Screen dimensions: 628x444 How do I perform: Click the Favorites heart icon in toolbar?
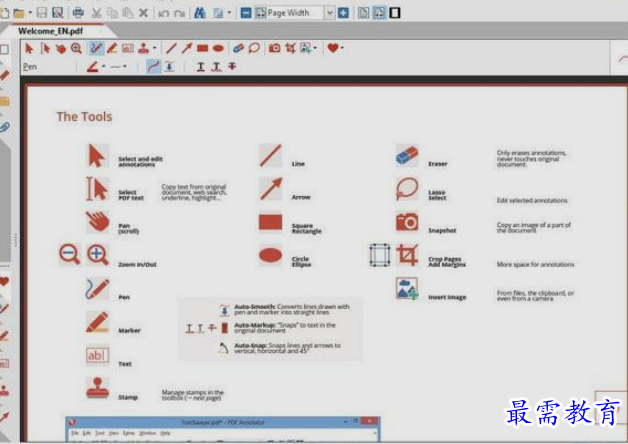332,48
